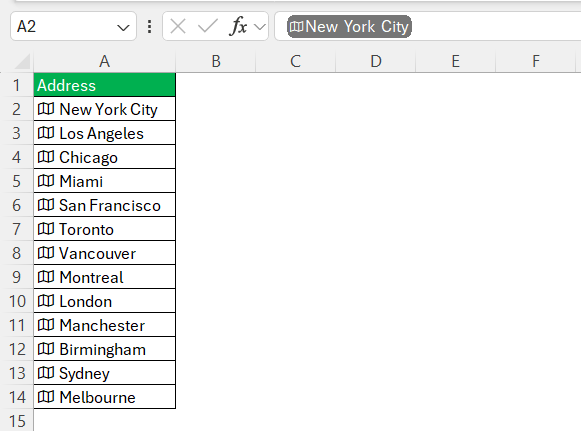Image resolution: width=581 pixels, height=431 pixels.
Task: Click the cell containing Melbourne
Action: point(104,397)
